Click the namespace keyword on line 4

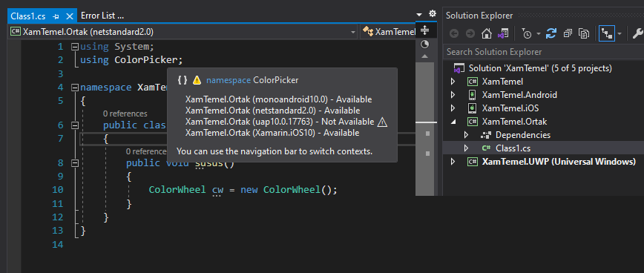point(106,88)
